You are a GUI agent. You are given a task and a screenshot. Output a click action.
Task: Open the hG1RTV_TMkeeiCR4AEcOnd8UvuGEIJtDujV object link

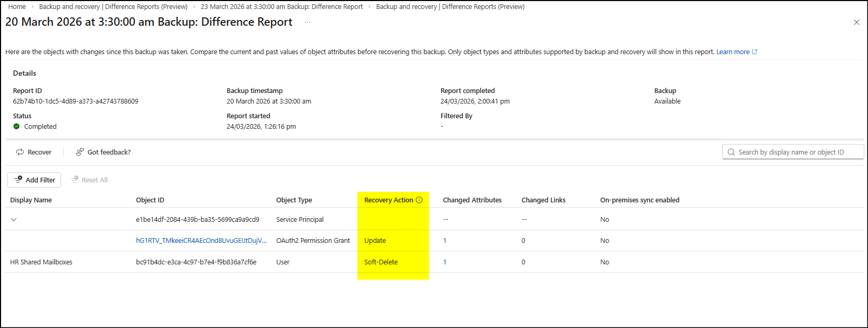[x=201, y=240]
